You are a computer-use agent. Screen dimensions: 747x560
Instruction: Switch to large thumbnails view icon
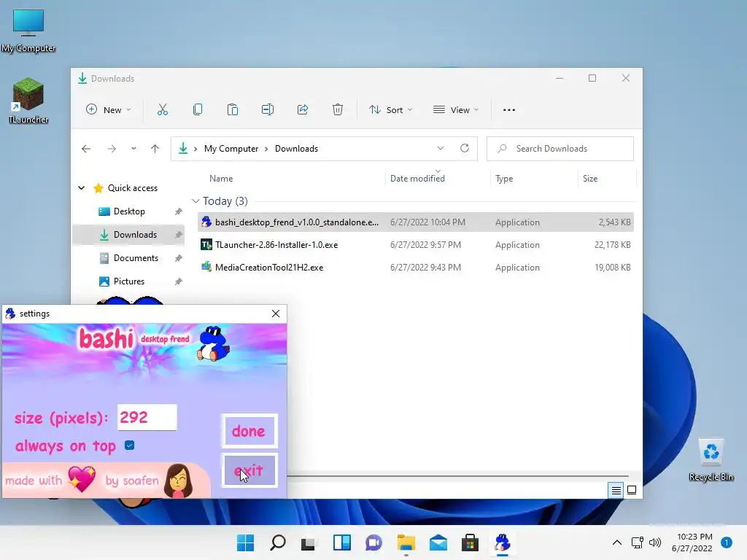pos(632,490)
